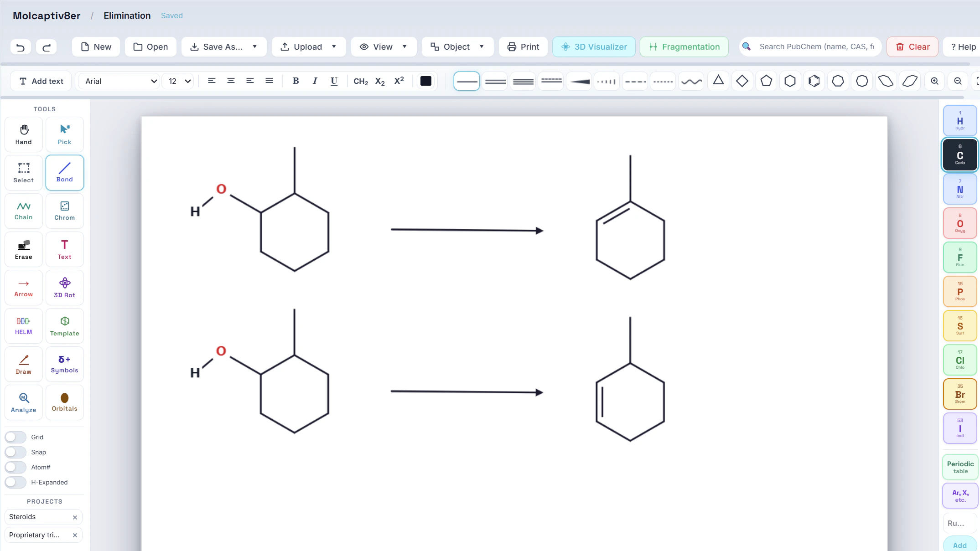Select the Bromine element tile

pyautogui.click(x=960, y=394)
